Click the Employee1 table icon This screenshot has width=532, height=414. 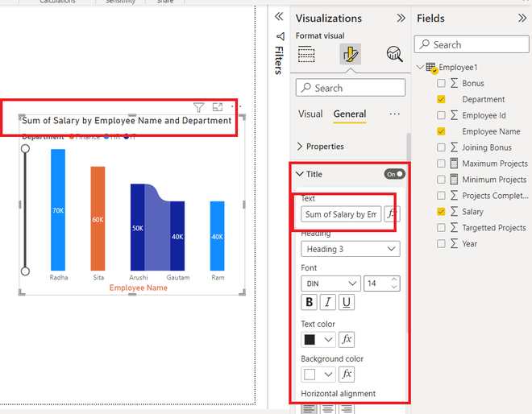click(431, 68)
